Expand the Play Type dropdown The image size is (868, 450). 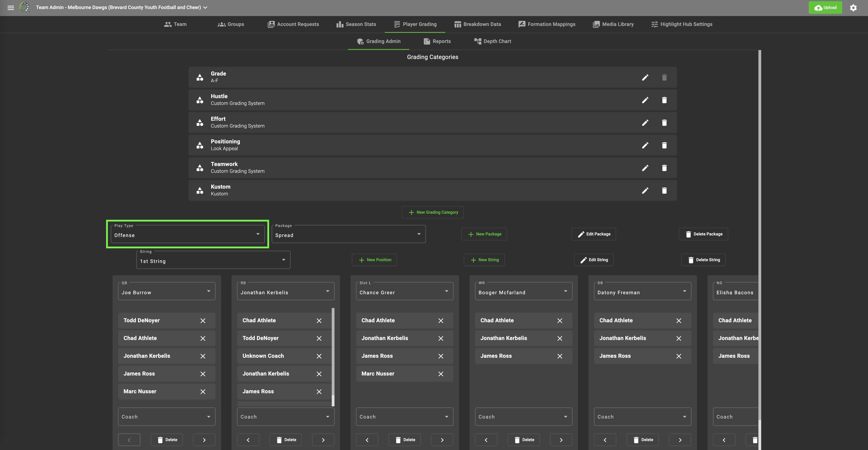pyautogui.click(x=187, y=234)
